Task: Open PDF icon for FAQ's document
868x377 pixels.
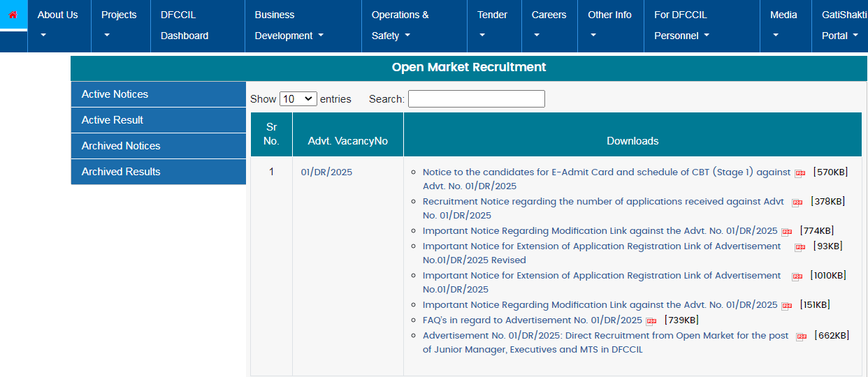Action: (x=651, y=322)
